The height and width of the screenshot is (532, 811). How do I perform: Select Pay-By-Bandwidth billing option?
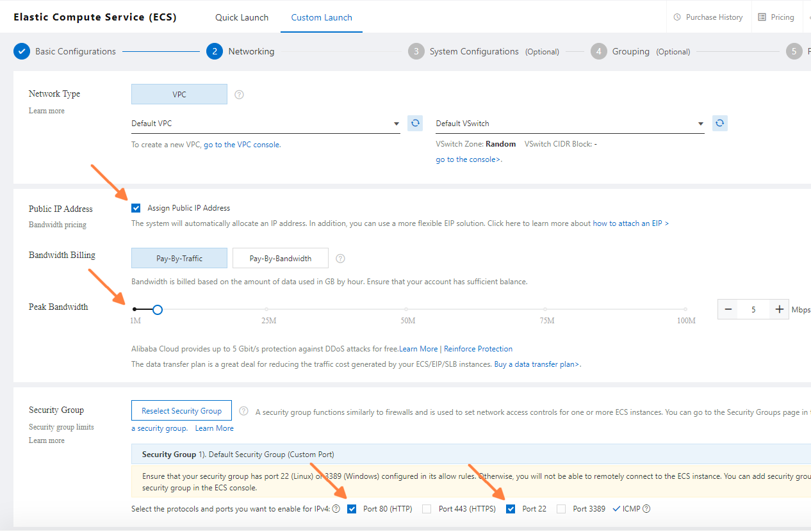(x=280, y=259)
